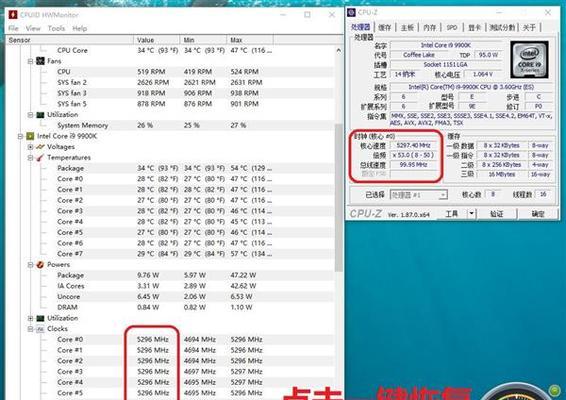The image size is (566, 400).
Task: Click the Sensor column header
Action: (70, 40)
